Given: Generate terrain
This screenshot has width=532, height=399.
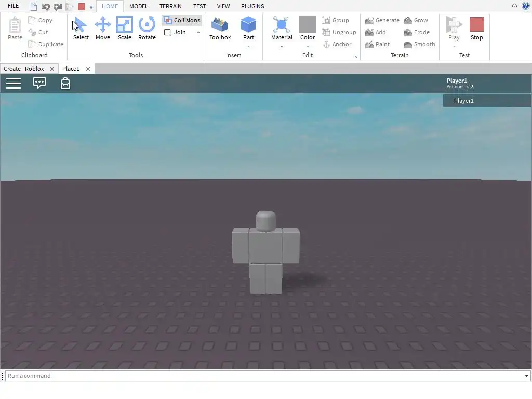Looking at the screenshot, I should coord(382,20).
